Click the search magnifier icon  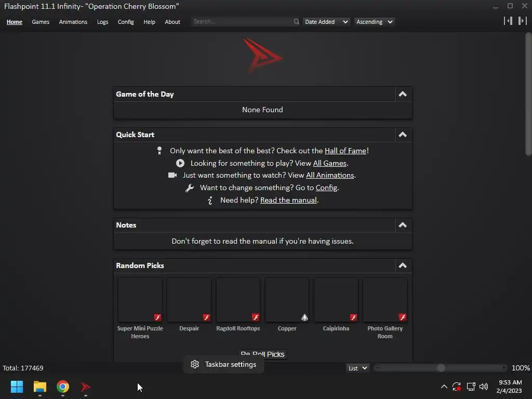pos(297,22)
